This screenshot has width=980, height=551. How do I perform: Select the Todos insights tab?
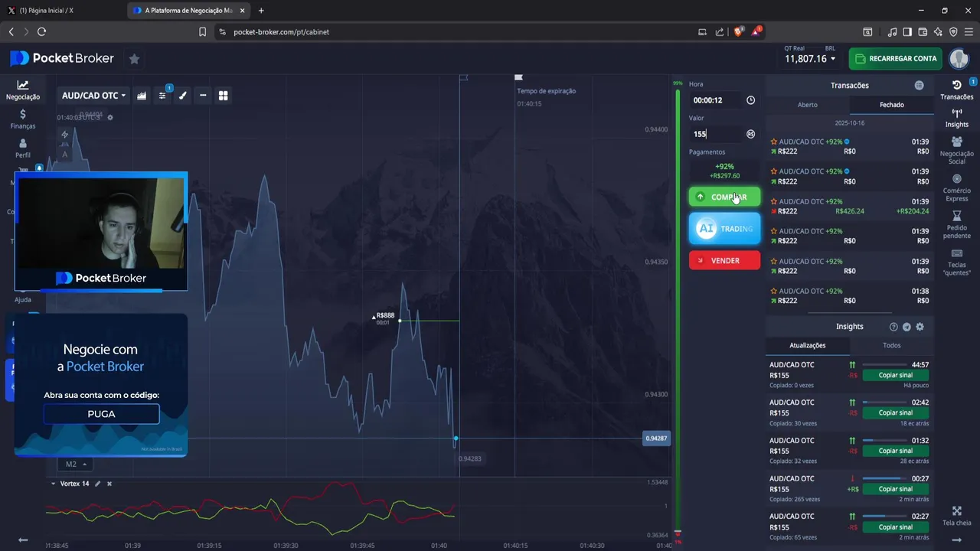892,345
